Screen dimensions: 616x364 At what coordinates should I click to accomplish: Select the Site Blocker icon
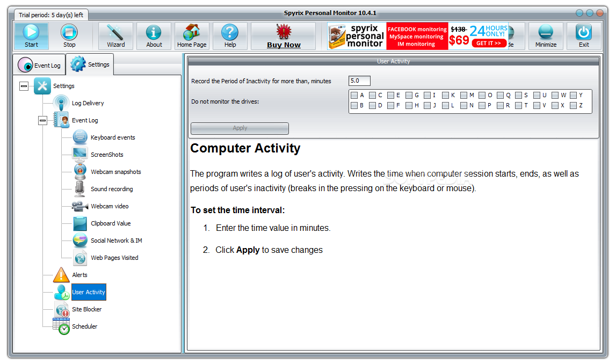62,309
